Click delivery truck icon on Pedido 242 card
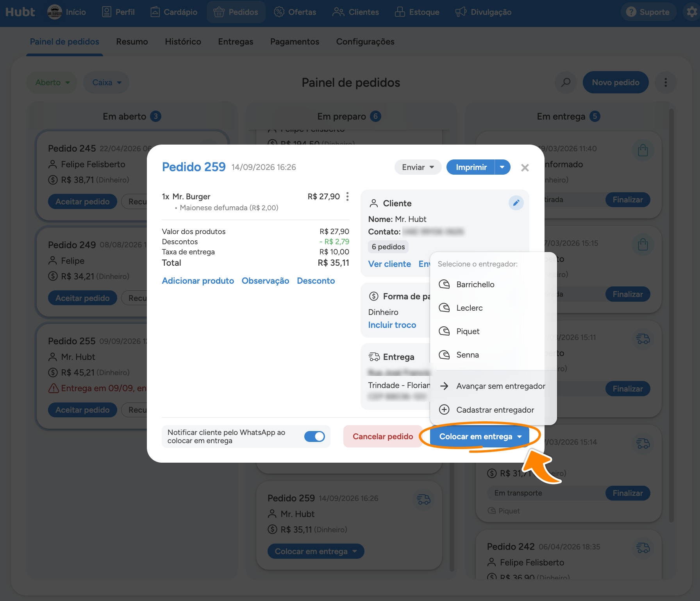700x601 pixels. tap(643, 548)
